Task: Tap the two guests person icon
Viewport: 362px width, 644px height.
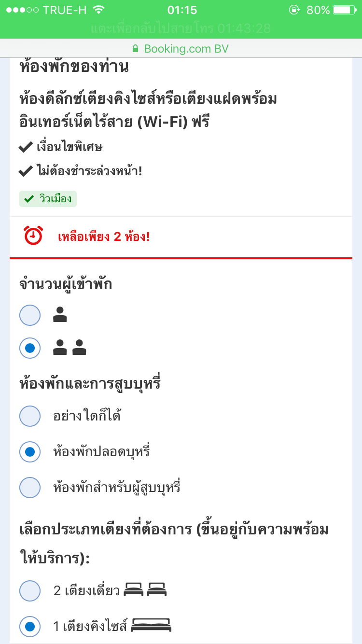Action: (x=69, y=348)
